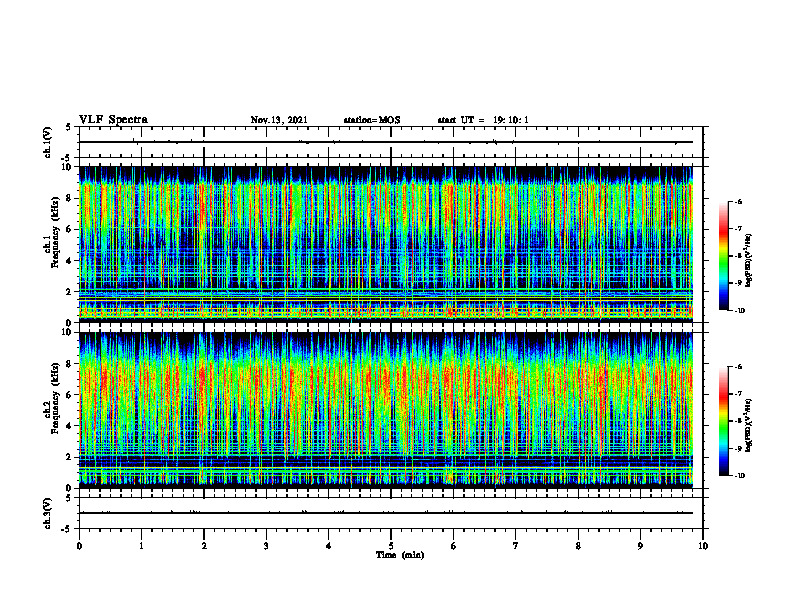Click the "-6" label on ch.1 color bar
This screenshot has height=612, width=792.
[738, 201]
